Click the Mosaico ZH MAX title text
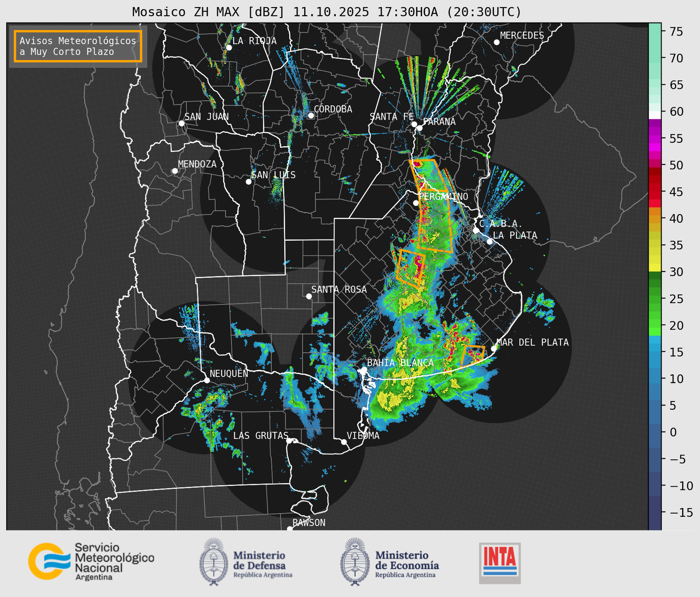The width and height of the screenshot is (700, 597). coord(326,12)
